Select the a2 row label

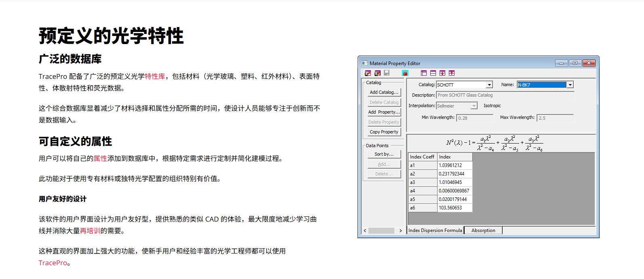click(x=423, y=174)
